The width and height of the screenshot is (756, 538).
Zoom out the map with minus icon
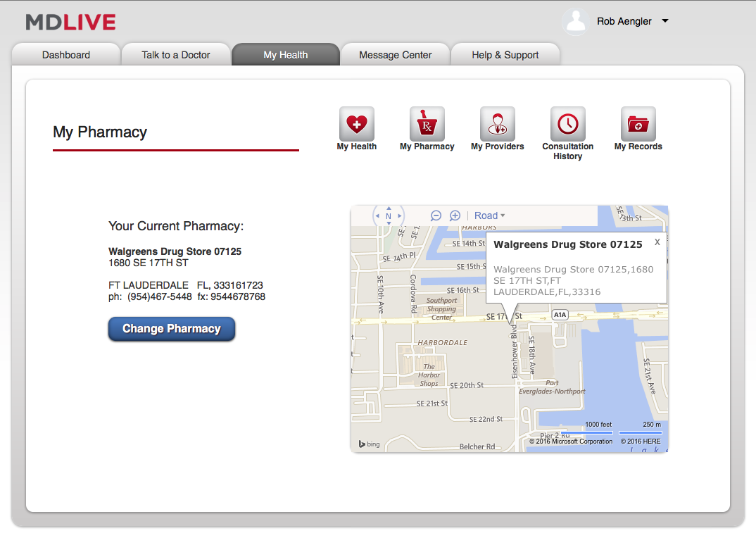pos(436,215)
